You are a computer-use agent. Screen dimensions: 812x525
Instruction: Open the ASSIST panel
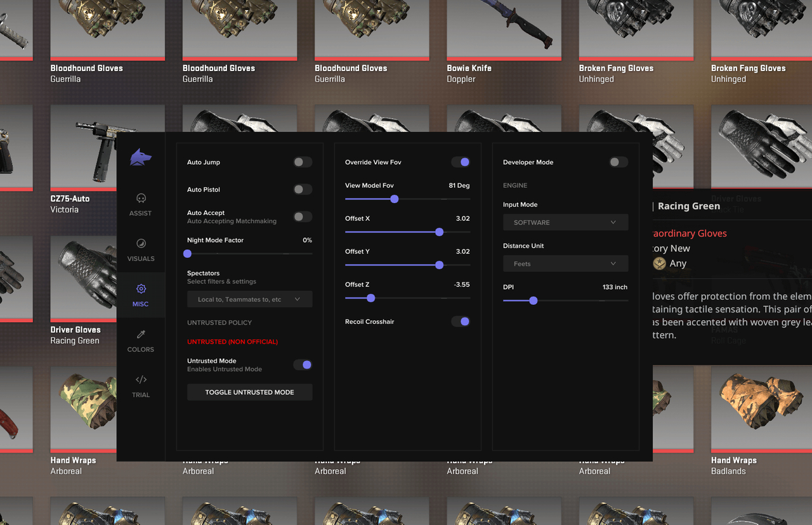coord(140,203)
